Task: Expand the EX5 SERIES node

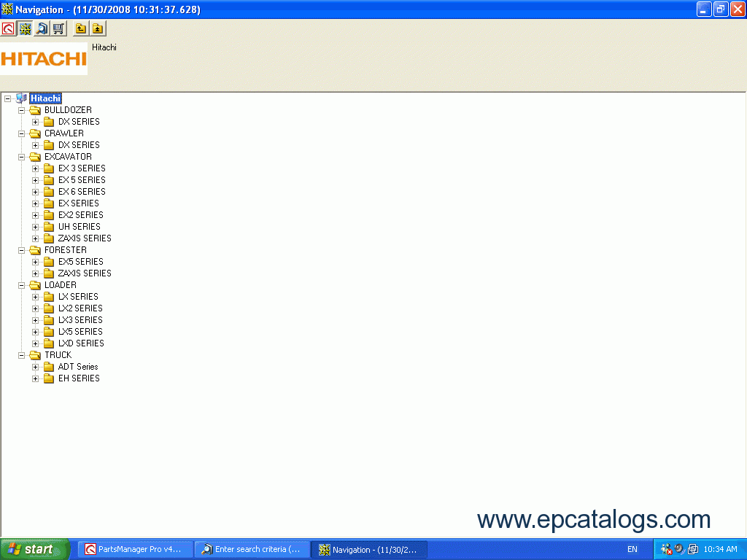Action: tap(35, 262)
